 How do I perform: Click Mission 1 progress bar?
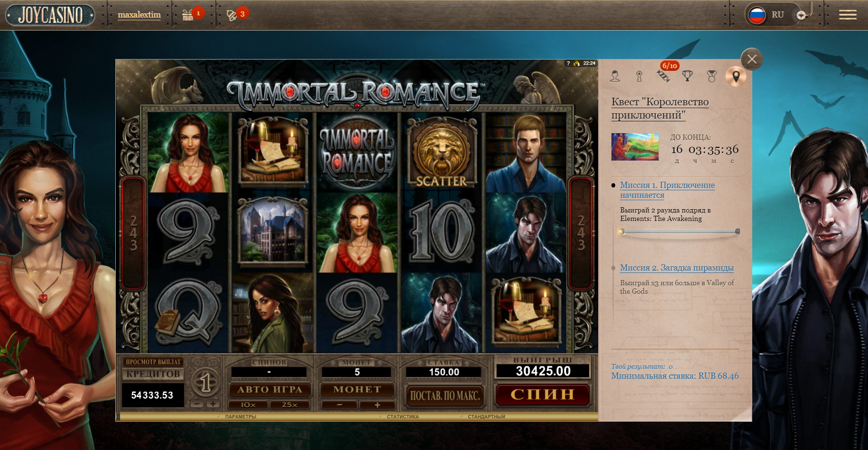[679, 231]
